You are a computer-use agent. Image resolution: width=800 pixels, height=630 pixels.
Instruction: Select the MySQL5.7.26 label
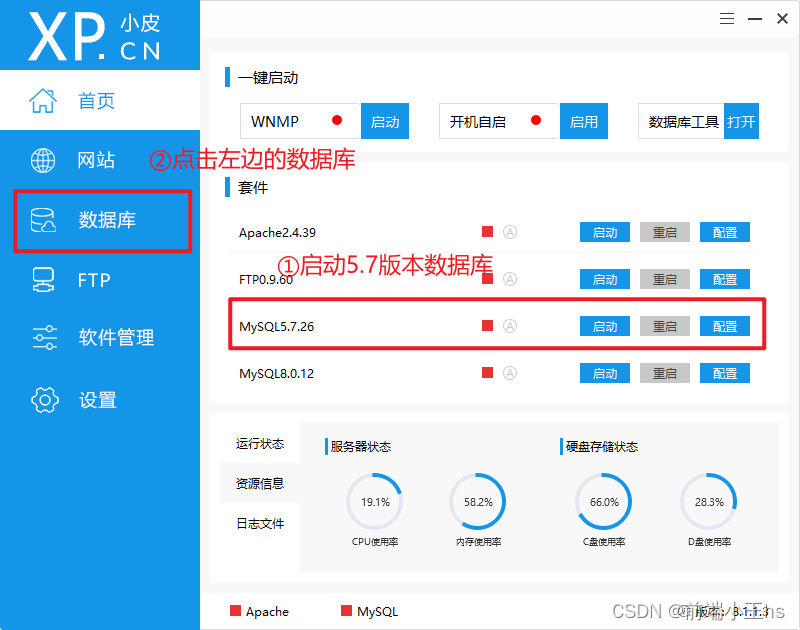pos(277,326)
